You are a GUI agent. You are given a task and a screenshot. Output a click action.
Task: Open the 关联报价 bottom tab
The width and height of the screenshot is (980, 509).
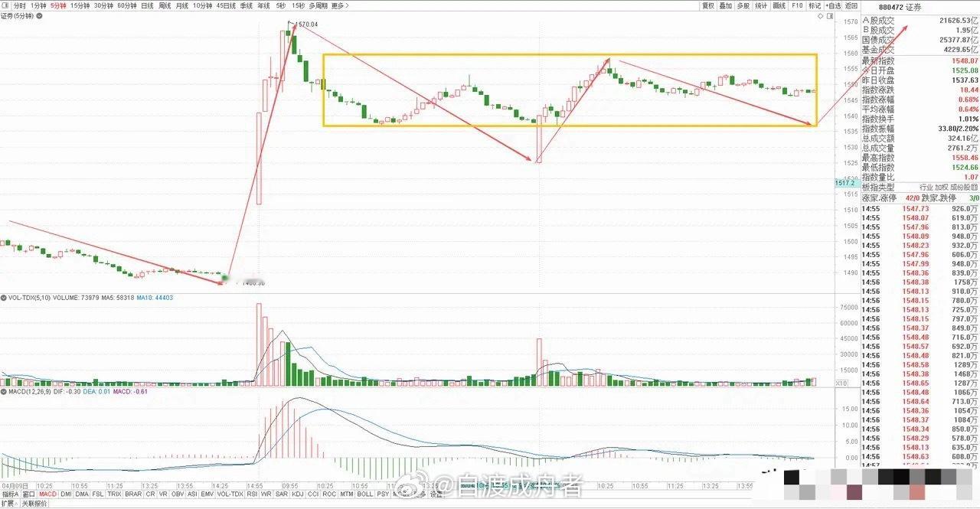(x=34, y=504)
